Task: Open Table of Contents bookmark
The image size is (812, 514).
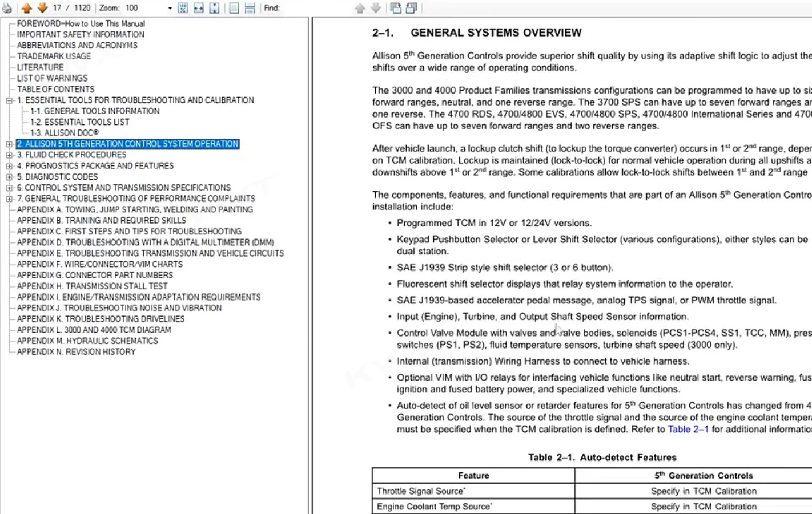Action: (55, 89)
